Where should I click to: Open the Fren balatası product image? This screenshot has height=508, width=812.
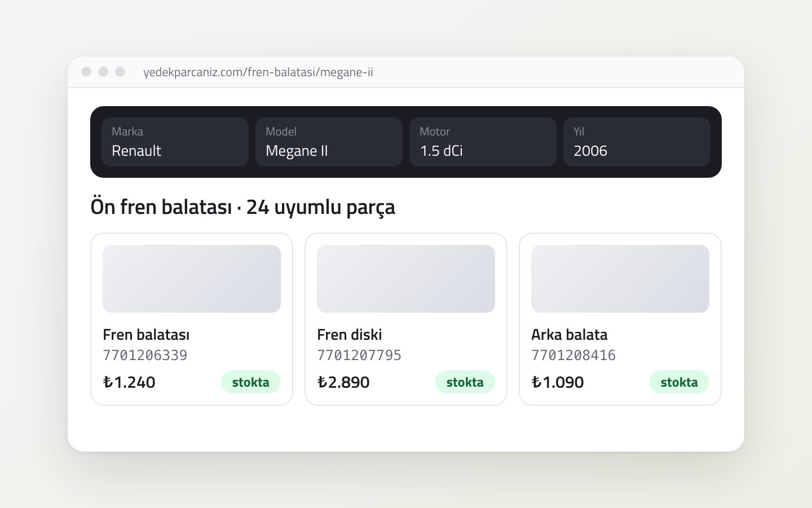(192, 279)
